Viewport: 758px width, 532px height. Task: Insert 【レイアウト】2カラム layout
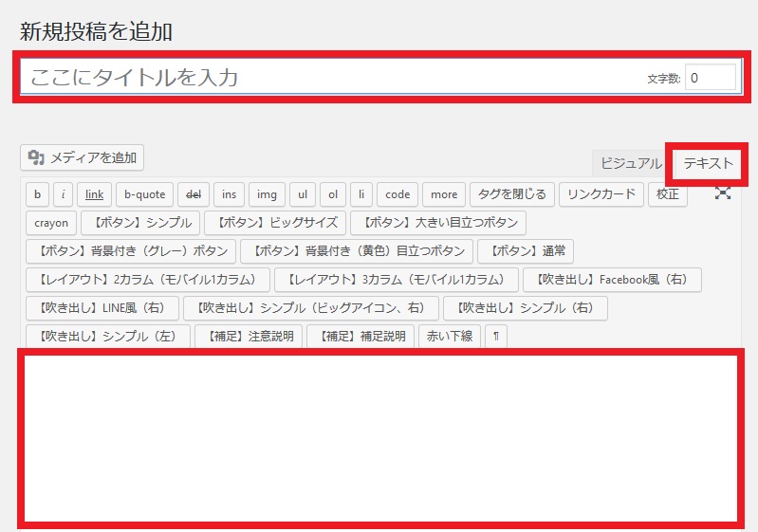[x=148, y=280]
